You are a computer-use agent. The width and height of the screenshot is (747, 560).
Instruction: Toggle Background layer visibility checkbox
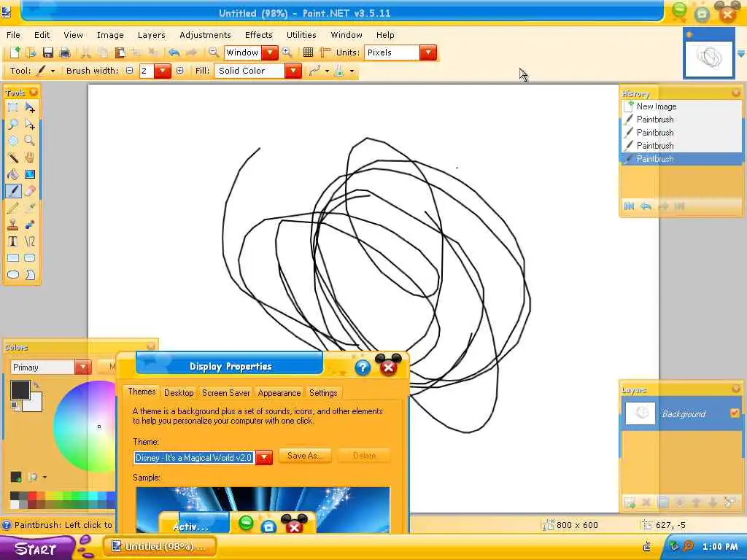point(735,413)
